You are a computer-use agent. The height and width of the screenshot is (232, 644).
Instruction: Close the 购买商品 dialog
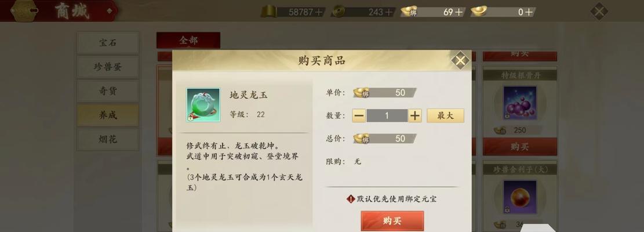pyautogui.click(x=460, y=61)
